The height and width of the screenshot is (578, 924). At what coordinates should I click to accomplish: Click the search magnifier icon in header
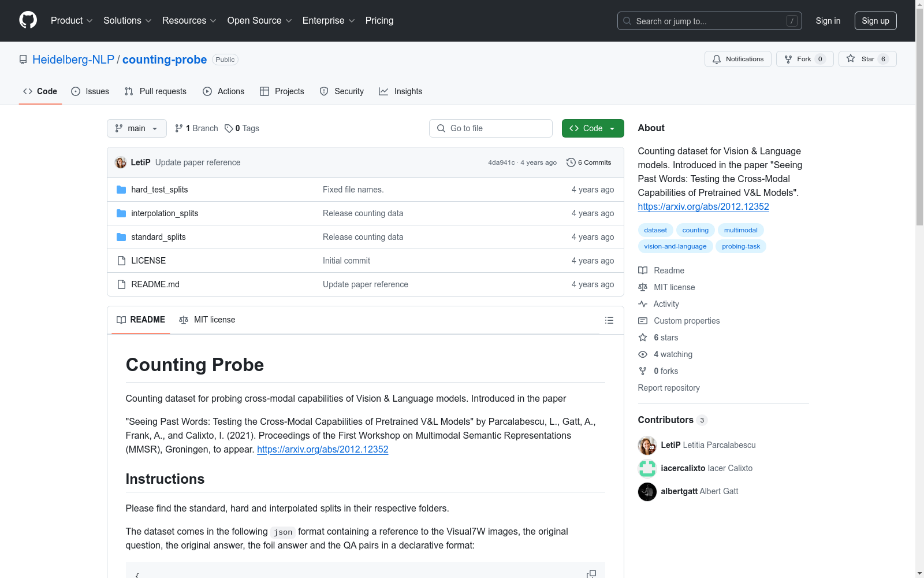(x=627, y=21)
